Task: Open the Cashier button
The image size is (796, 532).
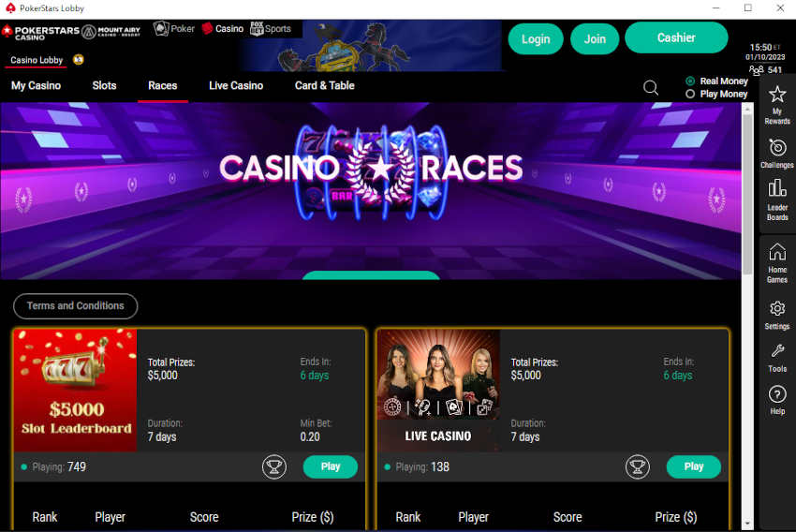Action: [x=676, y=37]
